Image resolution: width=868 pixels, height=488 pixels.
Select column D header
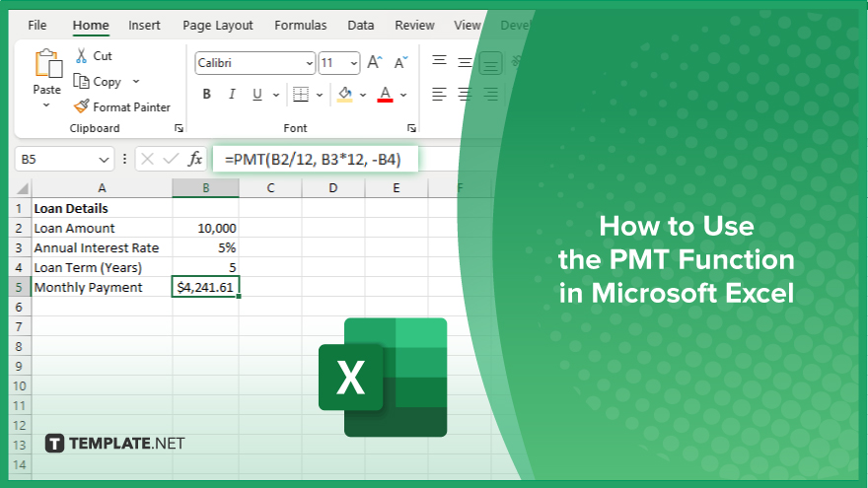point(333,188)
